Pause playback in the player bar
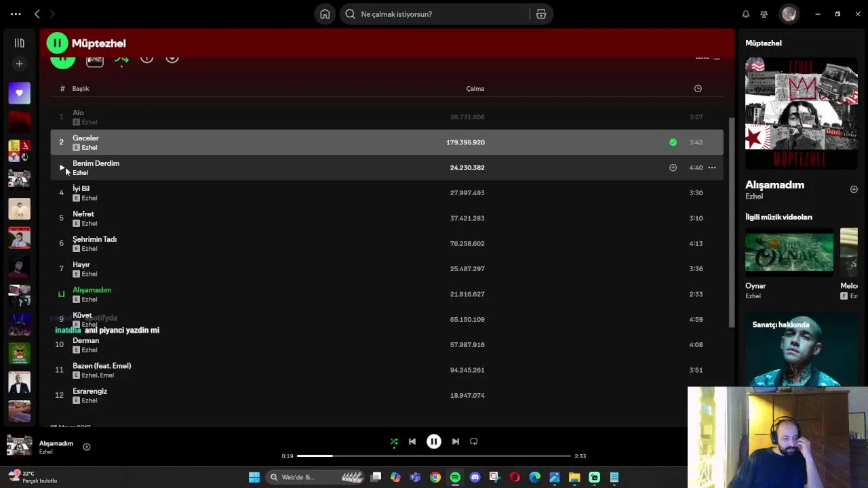 coord(434,441)
